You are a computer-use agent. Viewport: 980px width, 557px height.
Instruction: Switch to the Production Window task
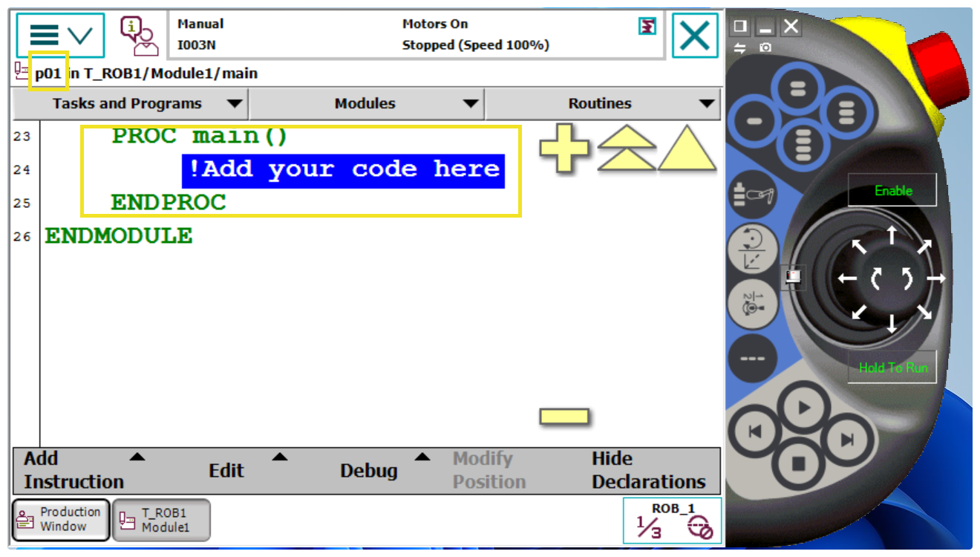pos(61,519)
